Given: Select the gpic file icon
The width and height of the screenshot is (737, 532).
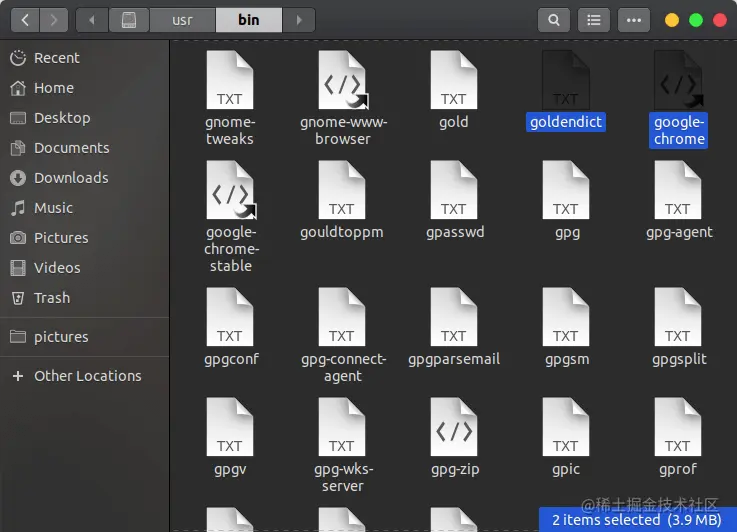Looking at the screenshot, I should pyautogui.click(x=565, y=427).
